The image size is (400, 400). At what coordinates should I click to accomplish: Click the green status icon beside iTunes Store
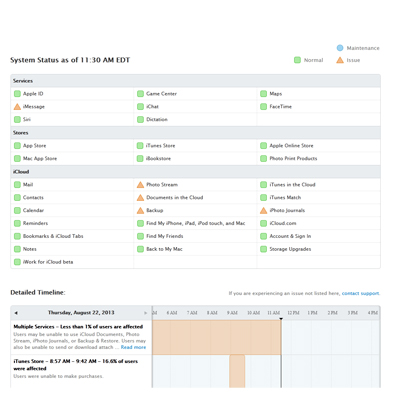coord(140,146)
